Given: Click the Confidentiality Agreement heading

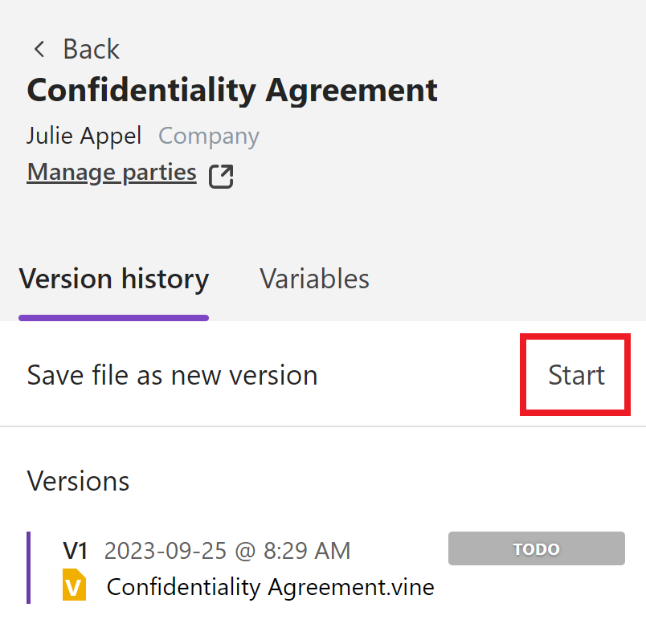Looking at the screenshot, I should pos(232,89).
